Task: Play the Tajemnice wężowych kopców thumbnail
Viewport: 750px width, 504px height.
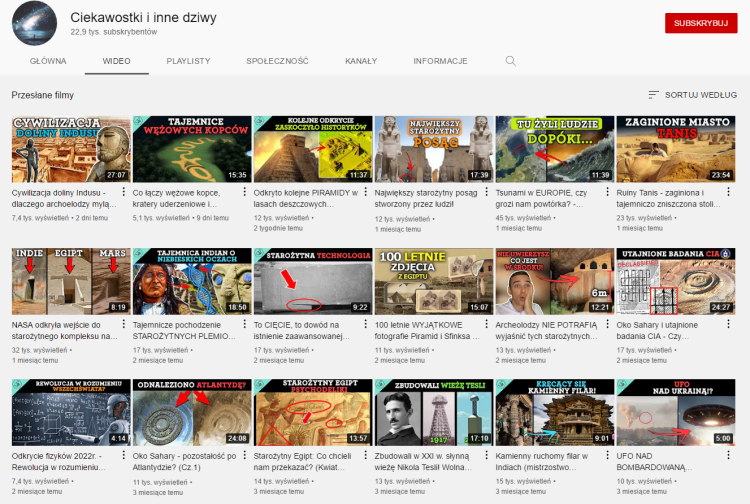Action: [x=191, y=149]
